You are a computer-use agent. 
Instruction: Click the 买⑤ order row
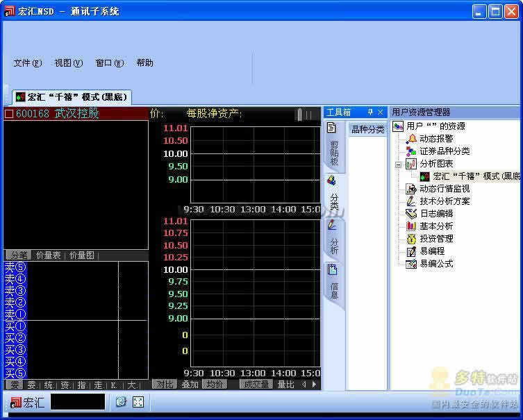(x=76, y=373)
